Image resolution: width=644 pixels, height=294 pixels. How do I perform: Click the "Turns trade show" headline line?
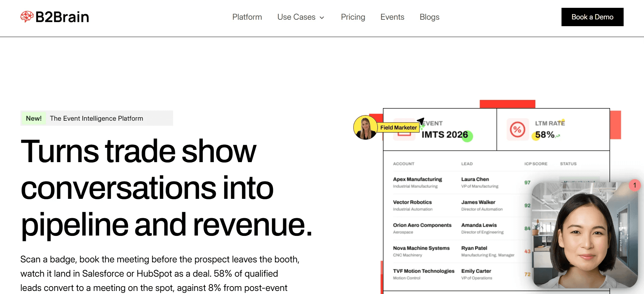(139, 151)
